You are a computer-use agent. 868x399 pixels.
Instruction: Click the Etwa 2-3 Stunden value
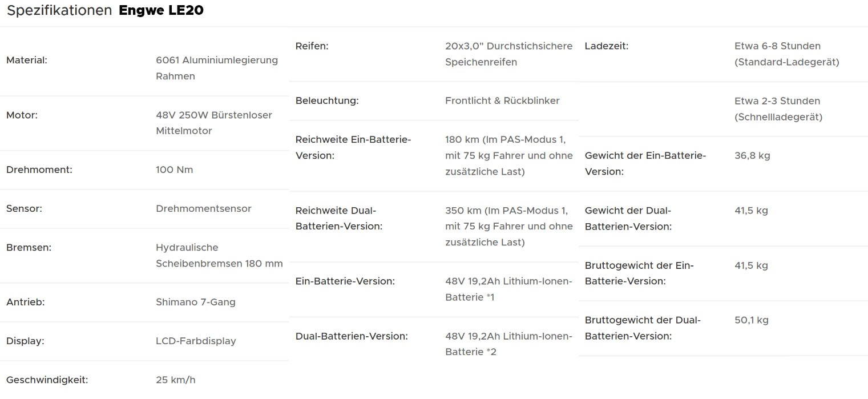pos(778,108)
